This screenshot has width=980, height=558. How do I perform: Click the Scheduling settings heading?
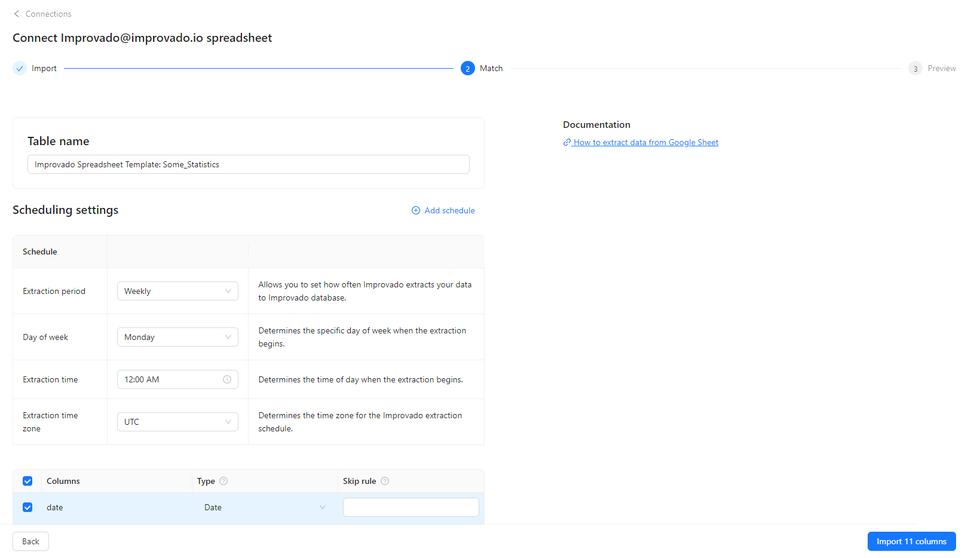[x=66, y=210]
